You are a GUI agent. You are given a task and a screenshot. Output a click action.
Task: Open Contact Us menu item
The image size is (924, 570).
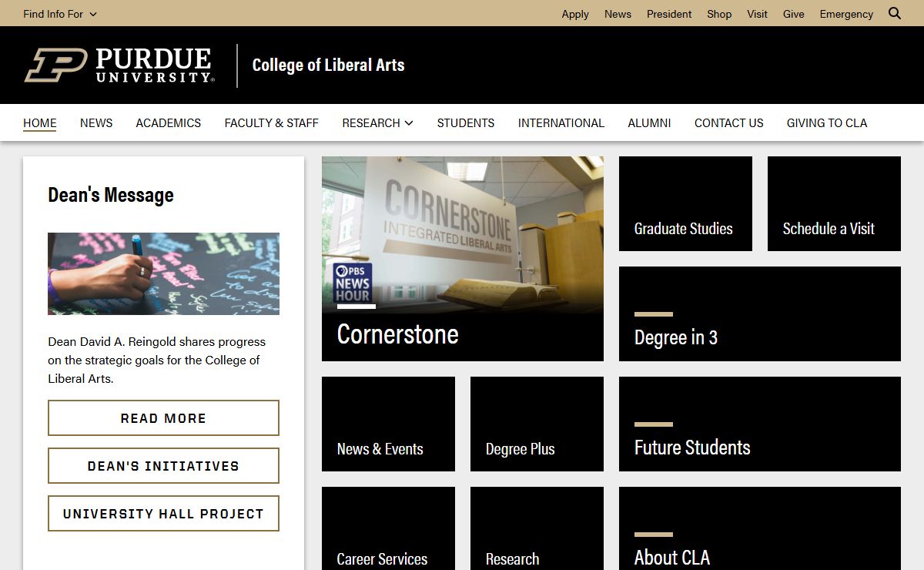(x=729, y=123)
